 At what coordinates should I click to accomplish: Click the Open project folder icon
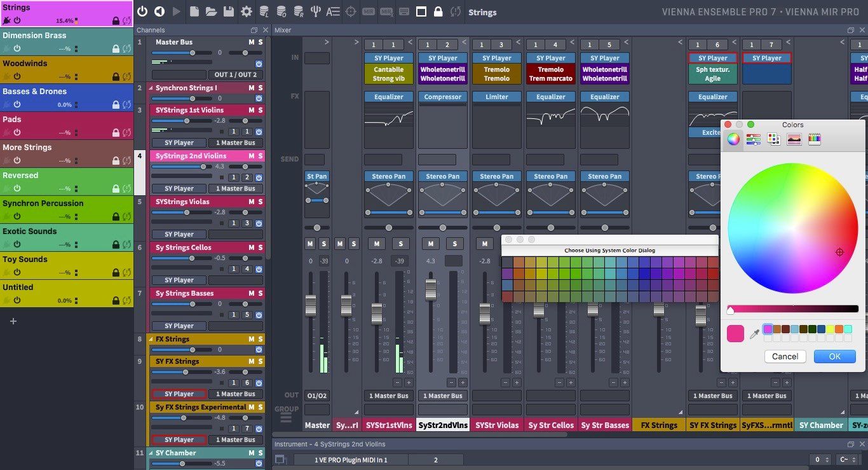coord(212,11)
